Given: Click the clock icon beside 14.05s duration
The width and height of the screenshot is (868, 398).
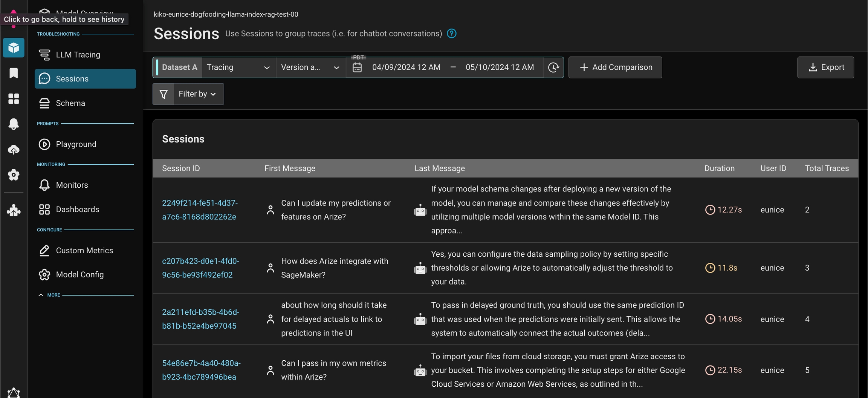Looking at the screenshot, I should coord(710,319).
